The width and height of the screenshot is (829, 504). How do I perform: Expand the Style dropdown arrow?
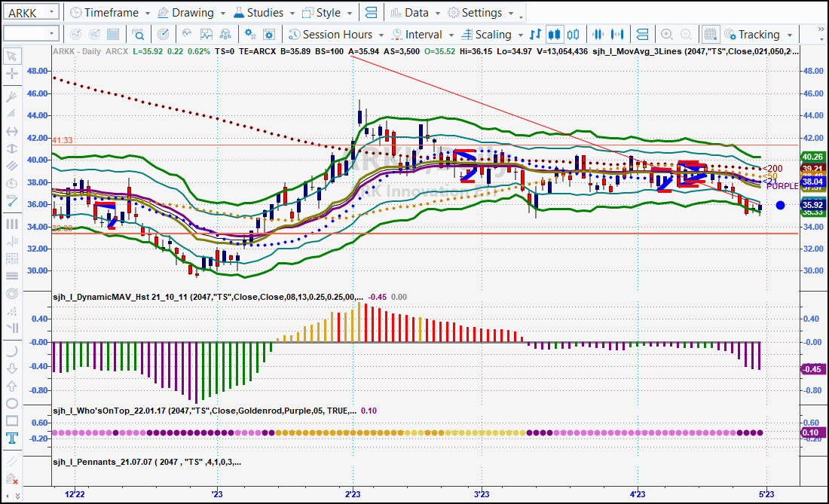(x=350, y=13)
